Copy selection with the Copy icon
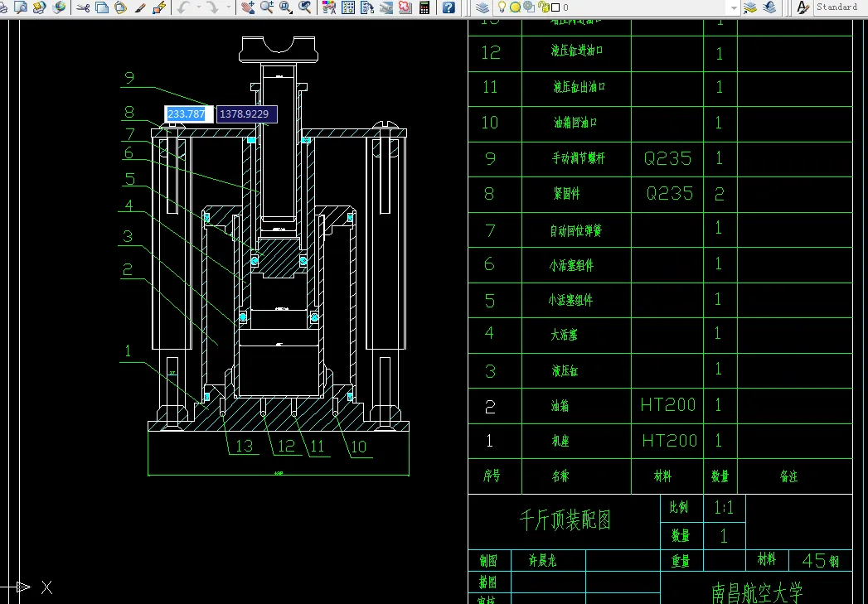 click(x=102, y=7)
